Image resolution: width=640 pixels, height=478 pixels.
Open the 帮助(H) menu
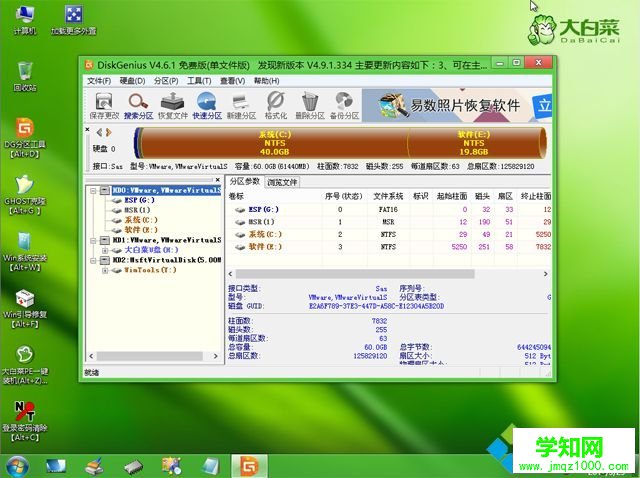[x=266, y=81]
